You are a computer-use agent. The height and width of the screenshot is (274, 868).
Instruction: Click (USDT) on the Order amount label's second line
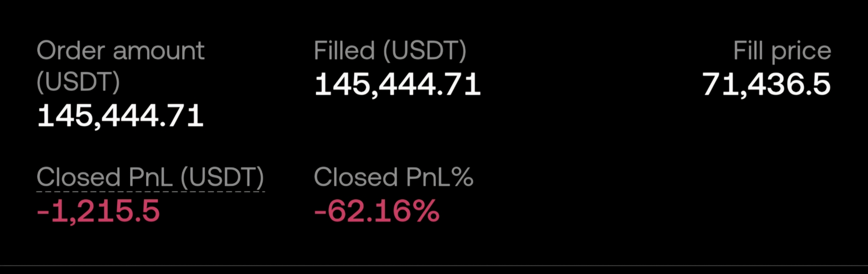tap(78, 82)
